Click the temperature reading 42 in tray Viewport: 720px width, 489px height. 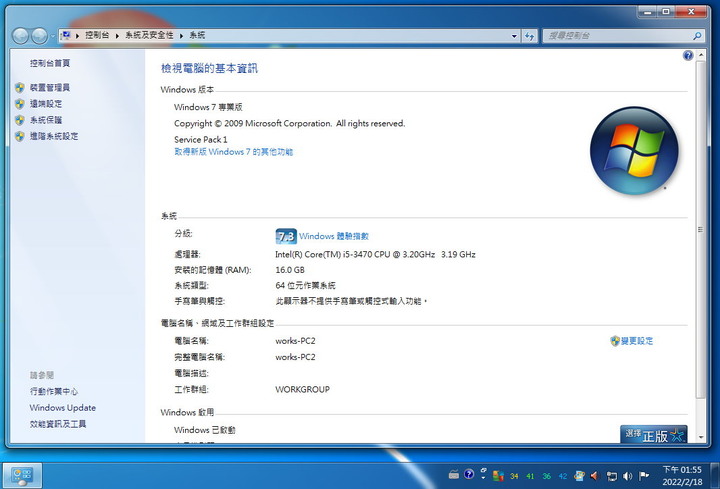(x=562, y=476)
